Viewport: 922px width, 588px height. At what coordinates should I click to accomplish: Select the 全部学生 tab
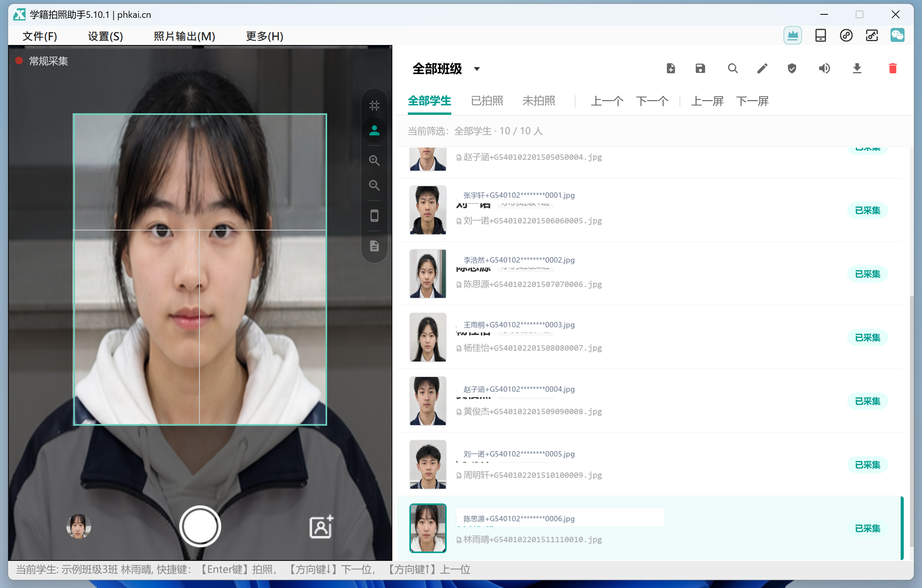pyautogui.click(x=429, y=101)
